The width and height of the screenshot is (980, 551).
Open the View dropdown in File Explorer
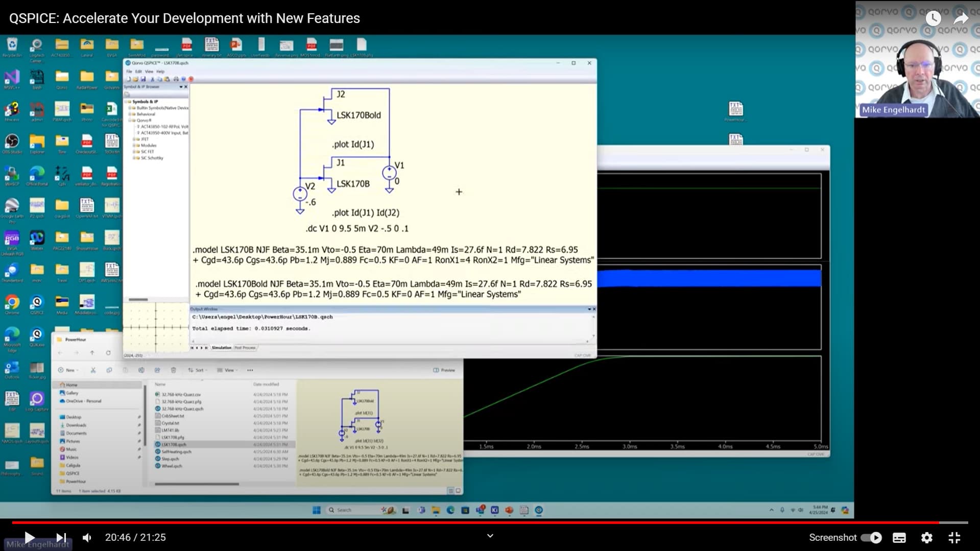(227, 370)
